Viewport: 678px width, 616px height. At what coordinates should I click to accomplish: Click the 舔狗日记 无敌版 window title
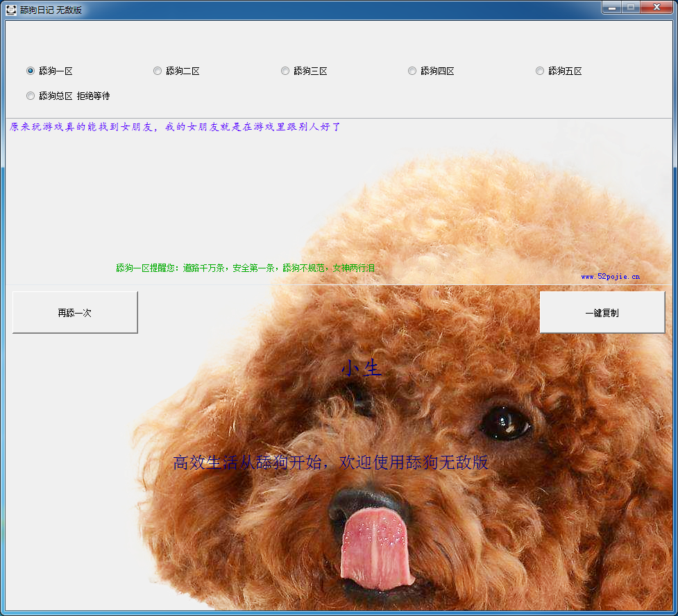pyautogui.click(x=51, y=10)
